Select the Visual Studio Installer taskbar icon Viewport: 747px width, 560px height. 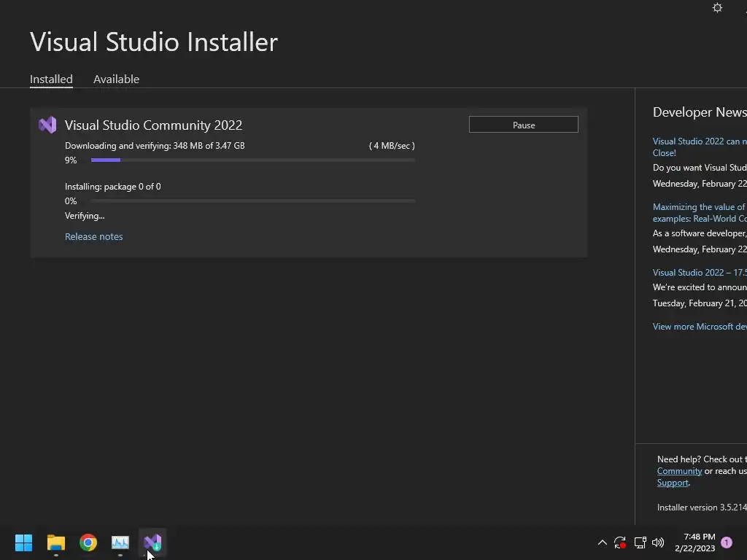(152, 542)
